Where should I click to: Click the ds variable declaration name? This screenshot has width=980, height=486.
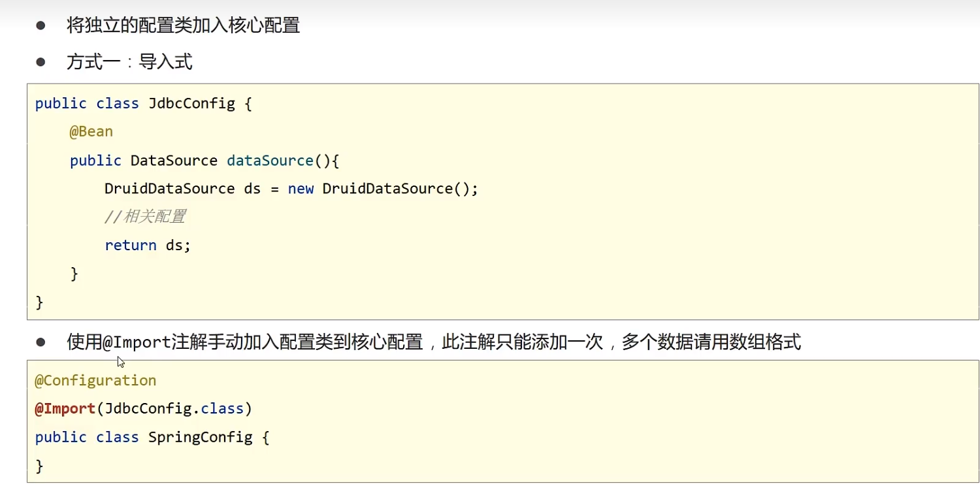pyautogui.click(x=252, y=189)
